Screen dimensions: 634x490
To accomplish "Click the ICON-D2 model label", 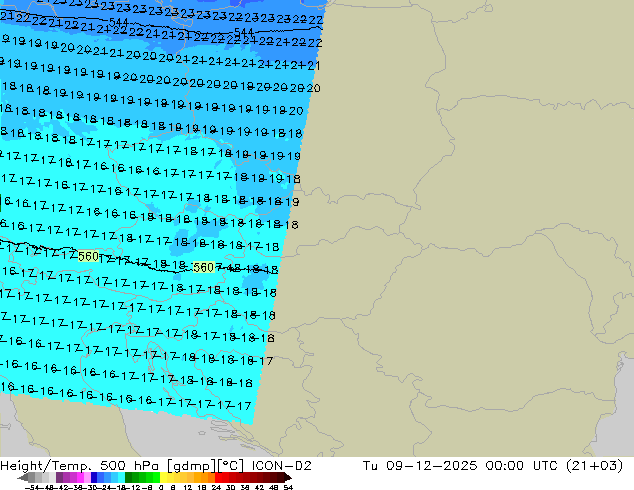I will [281, 466].
